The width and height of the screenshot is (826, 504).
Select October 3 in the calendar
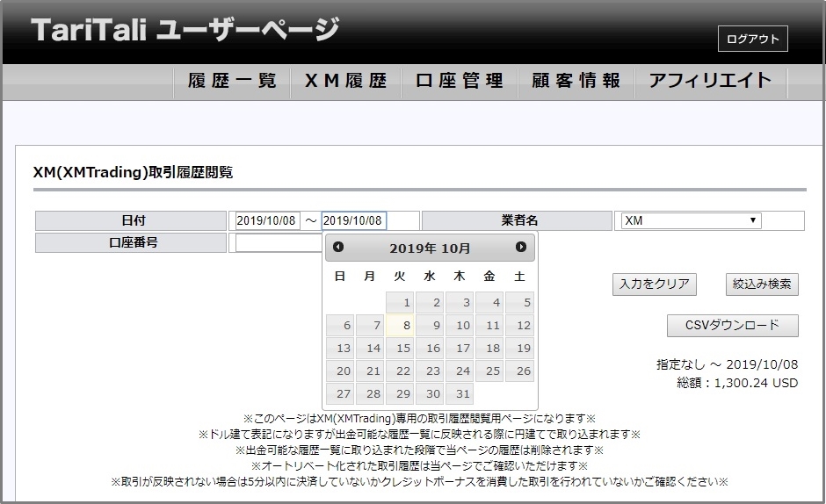tap(460, 302)
